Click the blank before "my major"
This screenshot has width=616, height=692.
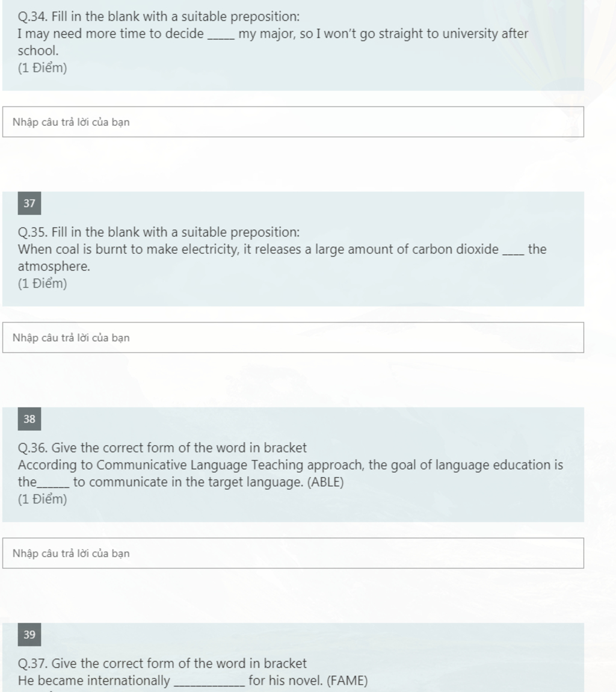(221, 35)
